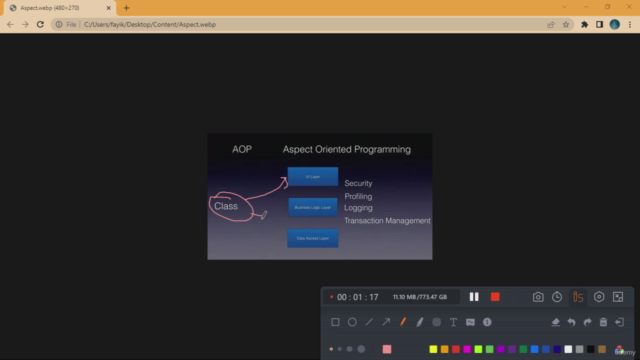Viewport: 640px width, 360px height.
Task: Open a new browser tab
Action: coord(126,8)
